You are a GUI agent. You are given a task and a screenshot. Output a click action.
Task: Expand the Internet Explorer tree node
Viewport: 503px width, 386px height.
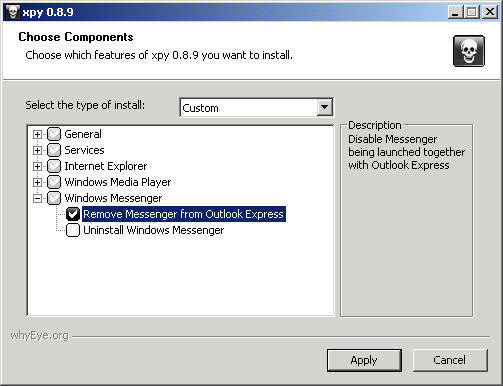pos(37,166)
